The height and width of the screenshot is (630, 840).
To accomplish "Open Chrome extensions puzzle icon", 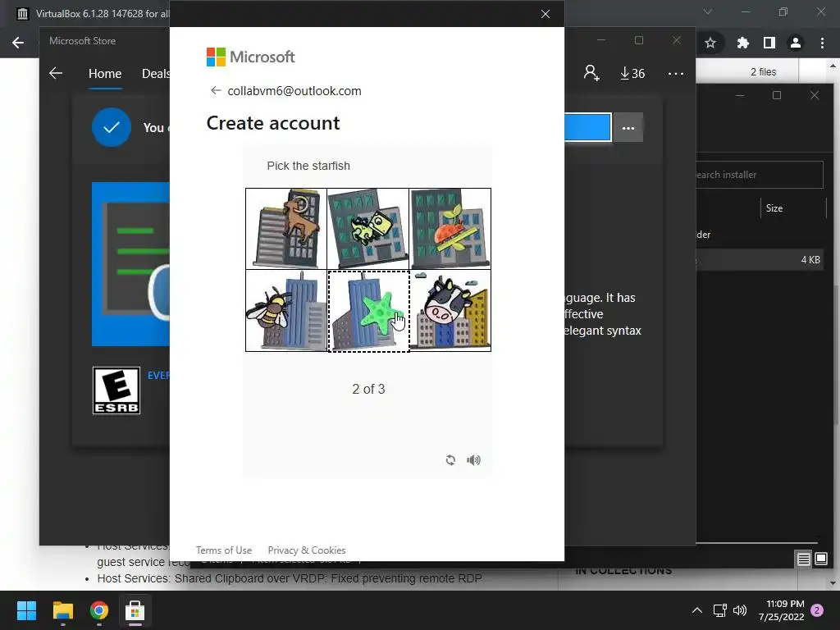I will (x=742, y=43).
